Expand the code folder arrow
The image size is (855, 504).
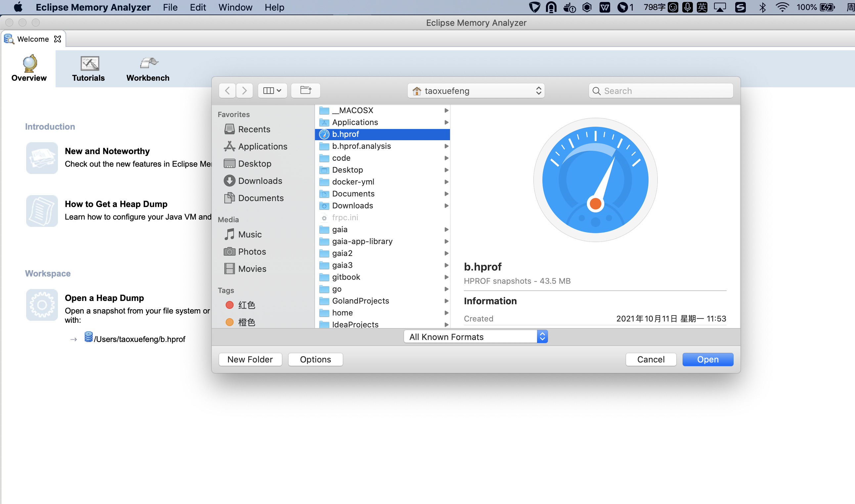tap(446, 158)
